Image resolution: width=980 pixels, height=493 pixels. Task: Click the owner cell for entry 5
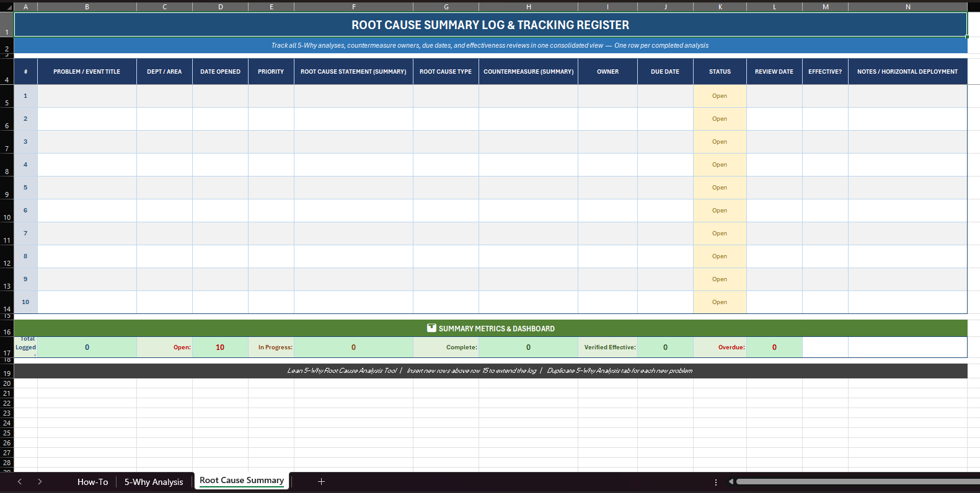607,188
